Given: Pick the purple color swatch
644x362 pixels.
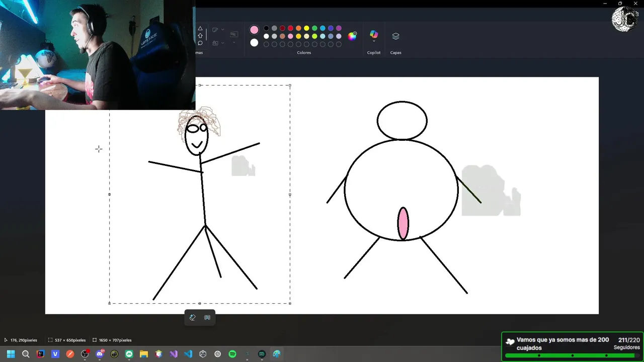Looking at the screenshot, I should (x=339, y=28).
